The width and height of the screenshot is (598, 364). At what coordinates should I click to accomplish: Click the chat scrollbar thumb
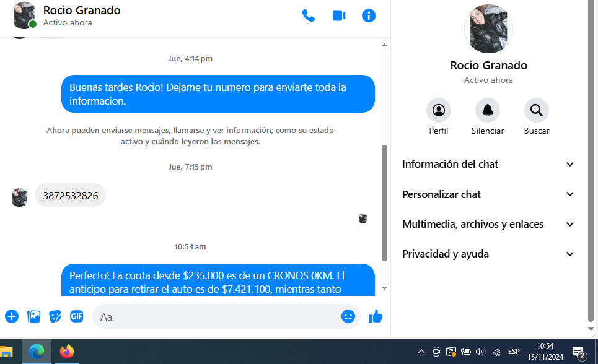(x=384, y=203)
